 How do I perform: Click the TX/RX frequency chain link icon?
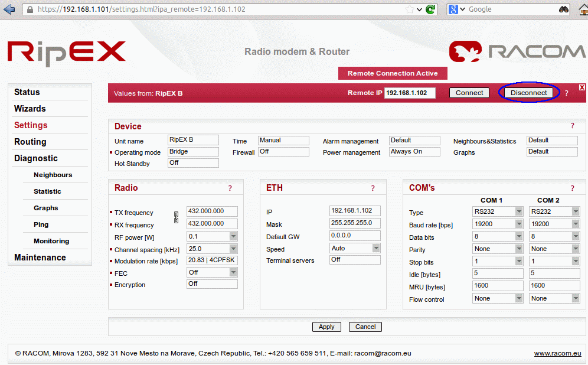pyautogui.click(x=177, y=217)
